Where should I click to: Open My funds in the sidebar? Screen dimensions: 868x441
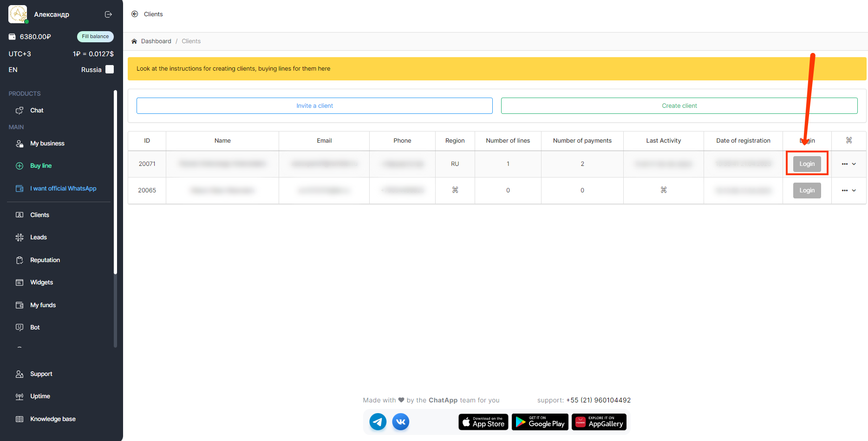(x=43, y=305)
